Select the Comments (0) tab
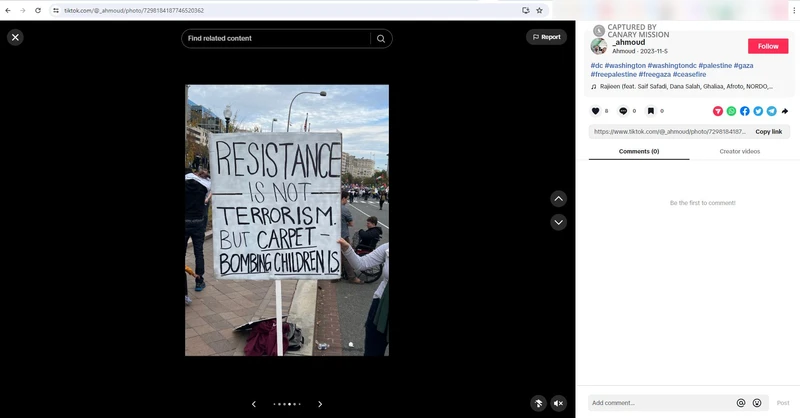The width and height of the screenshot is (800, 418). [639, 151]
